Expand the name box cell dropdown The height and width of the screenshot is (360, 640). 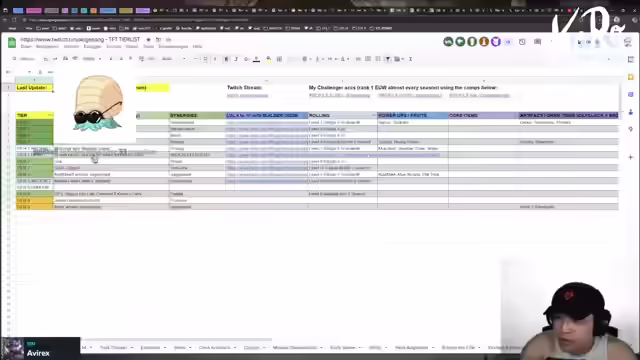(29, 72)
